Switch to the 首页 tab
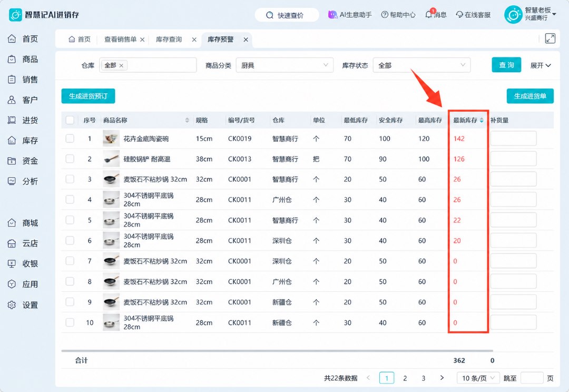The image size is (569, 392). click(x=80, y=39)
